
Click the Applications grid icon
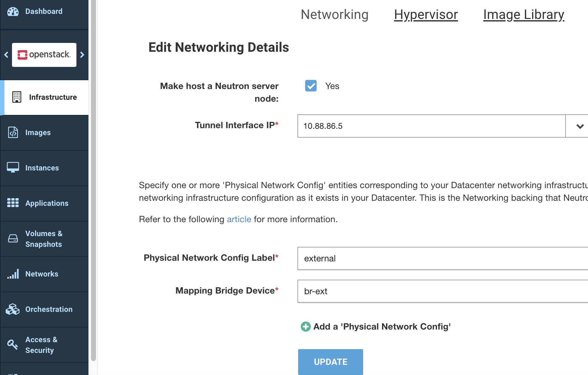[13, 203]
